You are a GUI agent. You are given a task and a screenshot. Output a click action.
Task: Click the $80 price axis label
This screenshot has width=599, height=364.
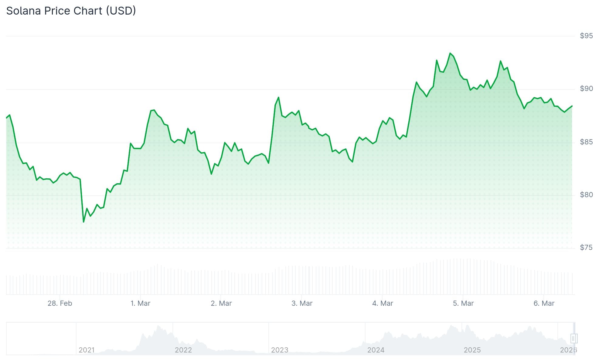tap(586, 195)
